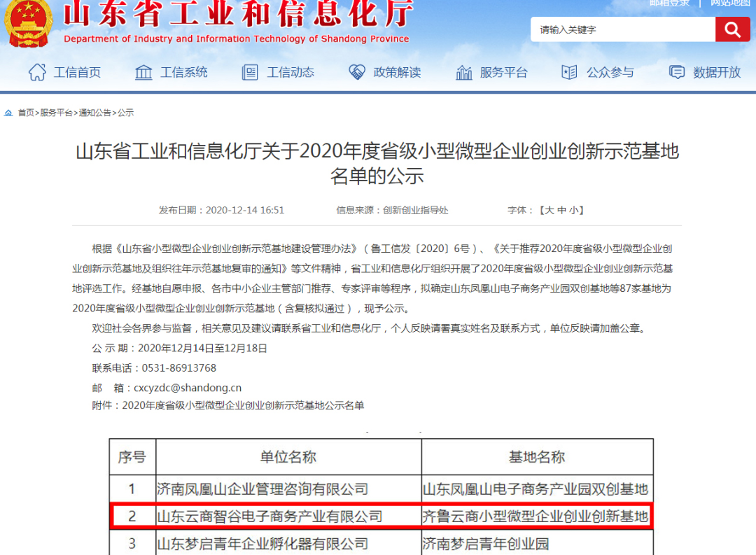
Task: Click the national emblem logo
Action: pyautogui.click(x=29, y=22)
